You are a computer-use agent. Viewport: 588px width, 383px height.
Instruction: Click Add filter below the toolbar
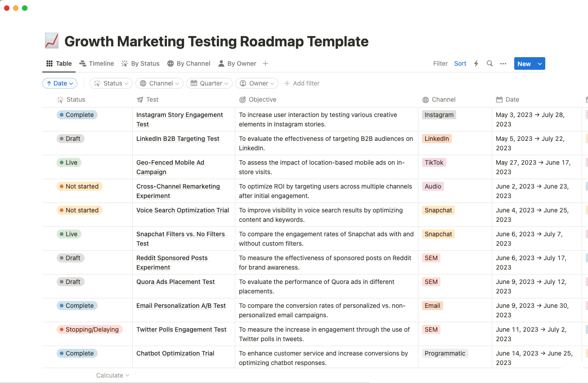tap(302, 83)
